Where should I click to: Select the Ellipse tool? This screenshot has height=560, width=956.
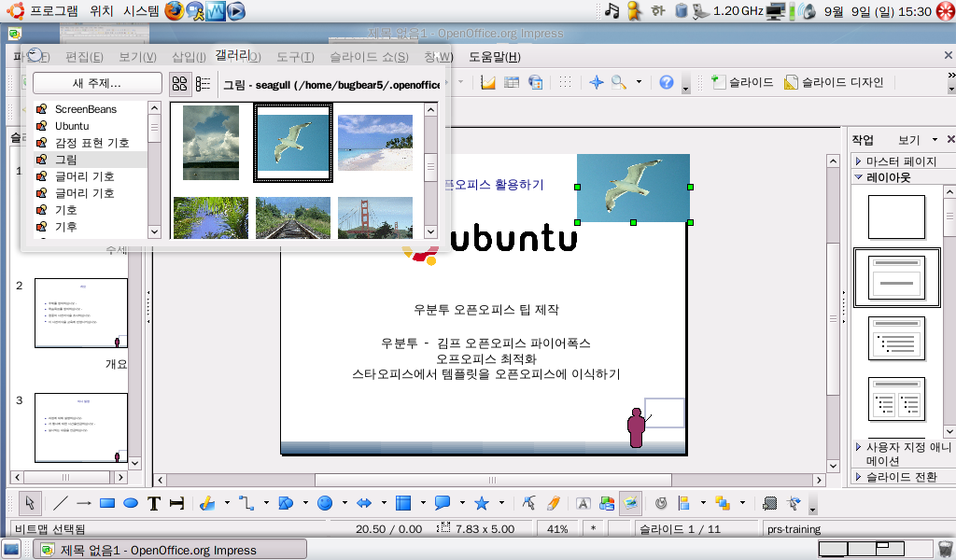131,503
